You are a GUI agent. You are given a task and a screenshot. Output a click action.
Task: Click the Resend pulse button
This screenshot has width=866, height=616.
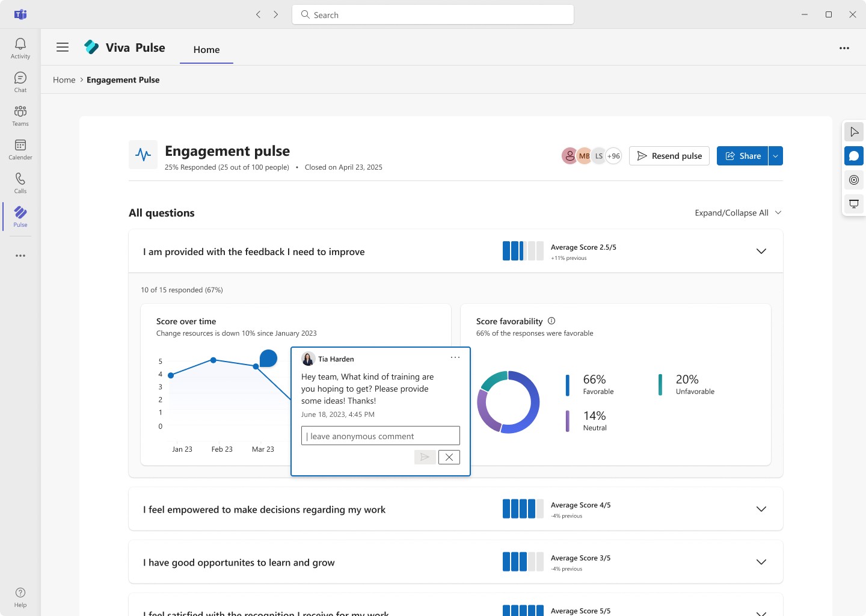click(669, 156)
